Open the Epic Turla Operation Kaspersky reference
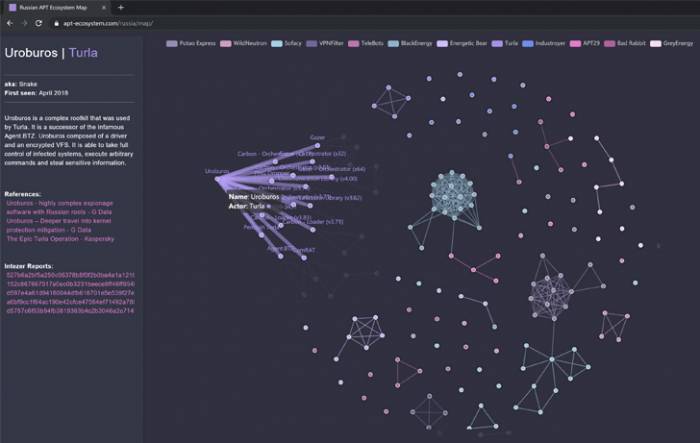Screen dimensions: 700x443 pyautogui.click(x=61, y=239)
